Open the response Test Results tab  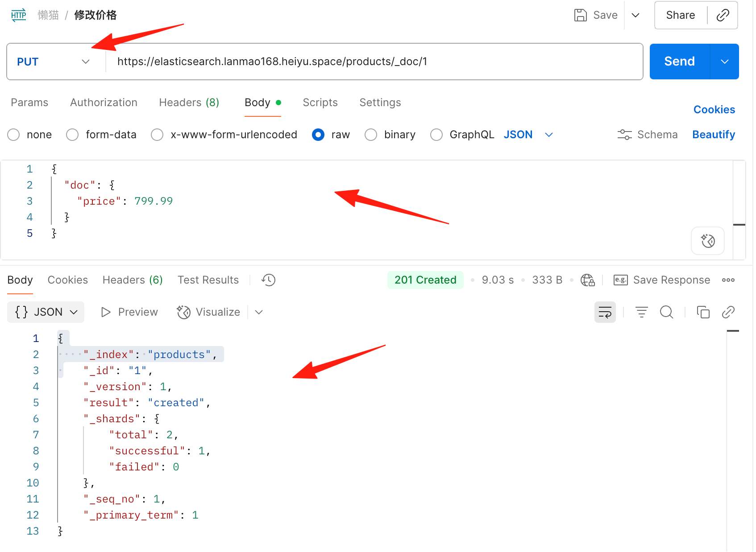click(x=208, y=280)
